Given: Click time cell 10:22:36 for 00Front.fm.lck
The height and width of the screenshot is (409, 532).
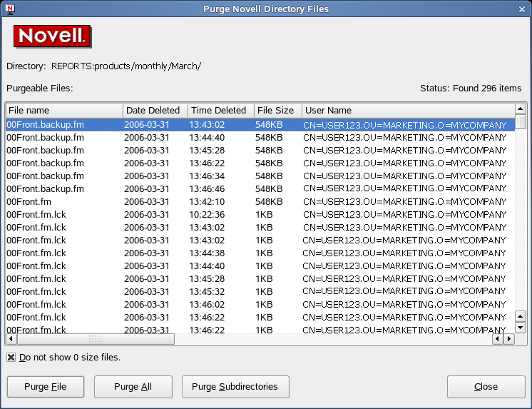Looking at the screenshot, I should (207, 215).
